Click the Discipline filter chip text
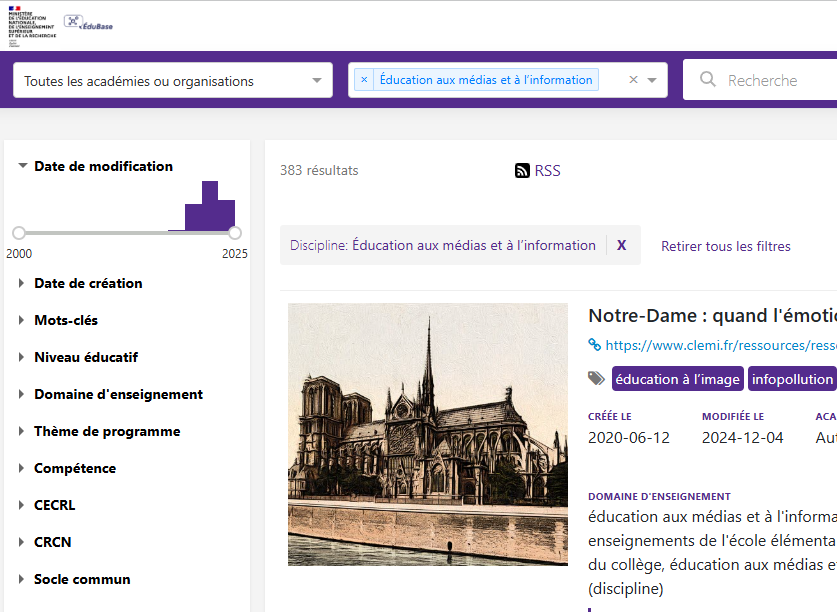 coord(443,245)
